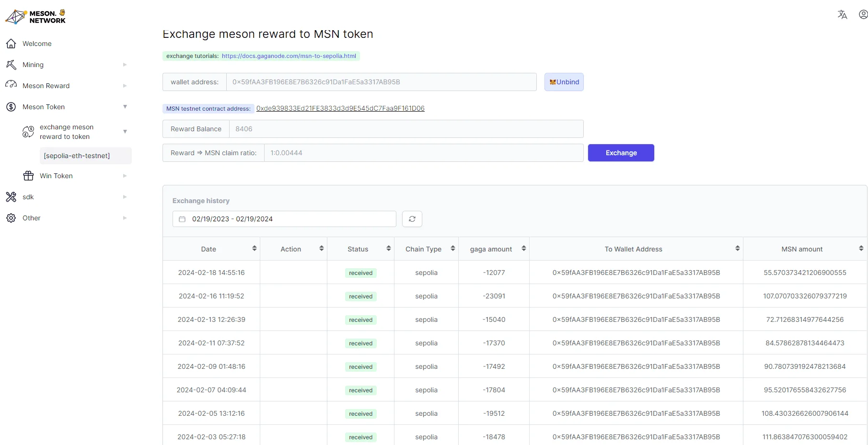Select gaga amount -23091
This screenshot has height=445, width=868.
pyautogui.click(x=494, y=296)
